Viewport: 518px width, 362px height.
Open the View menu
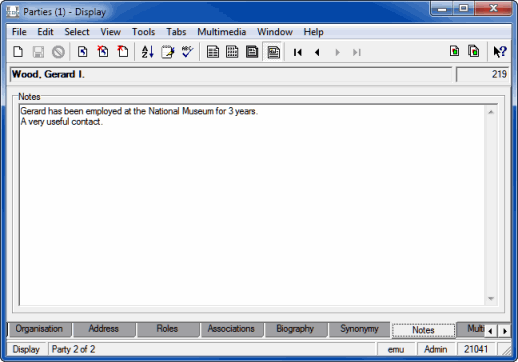click(x=111, y=32)
